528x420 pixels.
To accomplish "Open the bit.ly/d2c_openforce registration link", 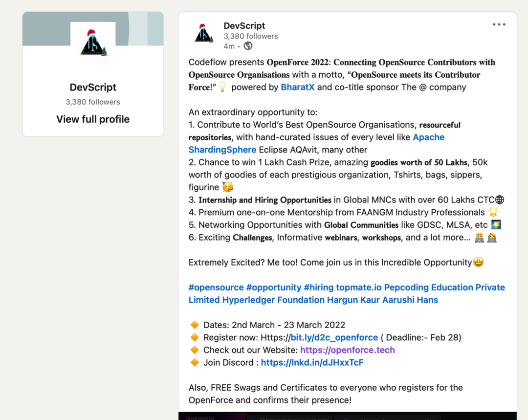I will (334, 337).
